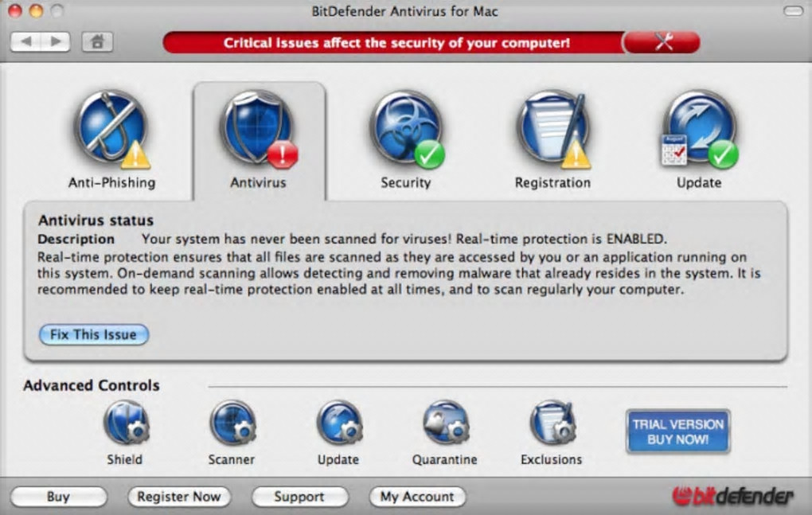812x515 pixels.
Task: Click the My Account button
Action: 417,497
